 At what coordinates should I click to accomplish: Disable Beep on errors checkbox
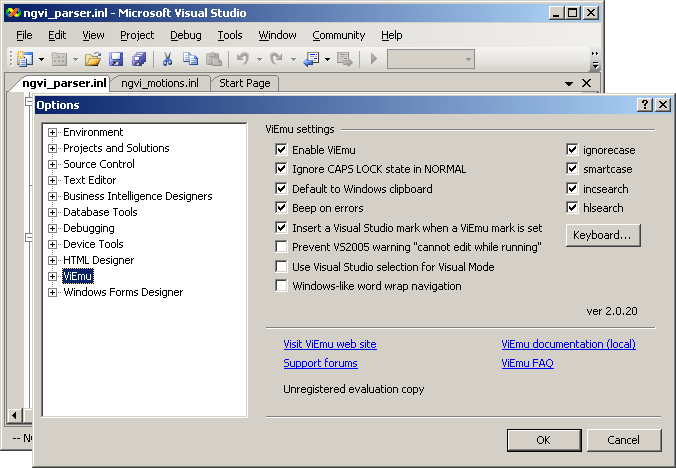(x=281, y=207)
